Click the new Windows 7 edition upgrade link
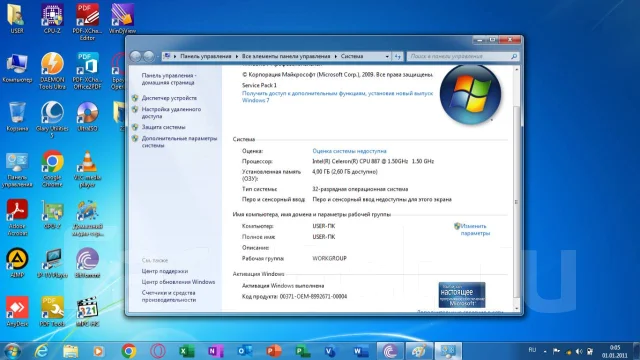Screen dimensions: 640x360 (x=337, y=97)
